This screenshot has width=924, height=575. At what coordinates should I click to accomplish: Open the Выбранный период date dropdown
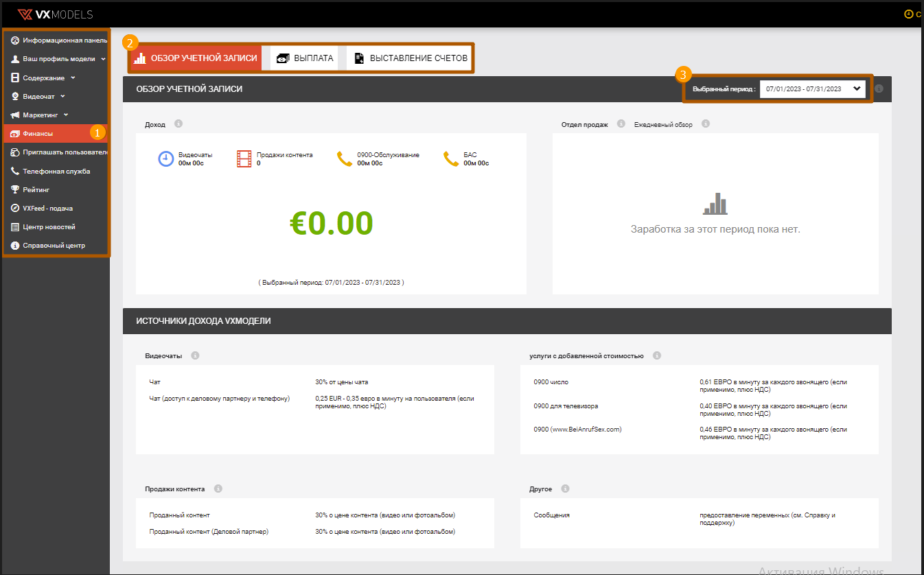click(x=812, y=89)
